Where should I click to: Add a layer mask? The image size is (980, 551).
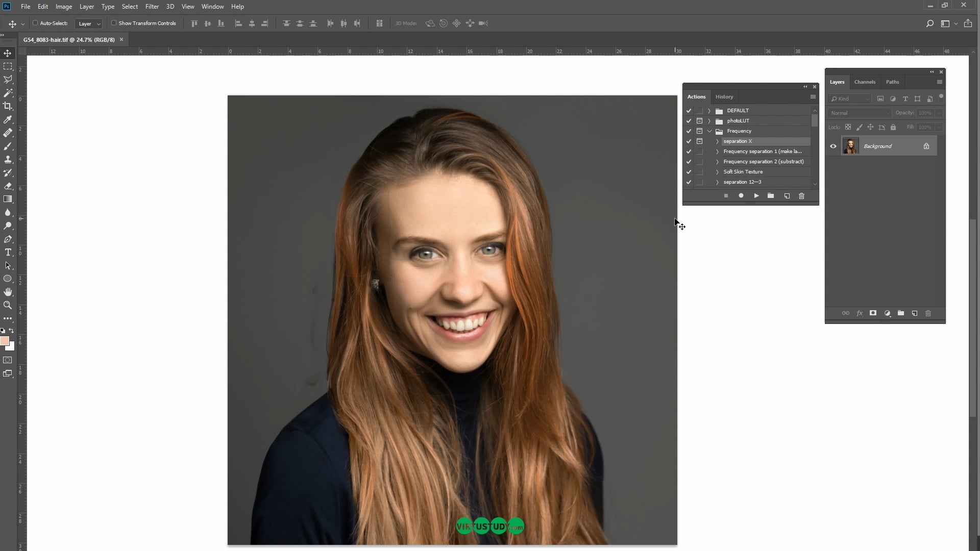[873, 313]
